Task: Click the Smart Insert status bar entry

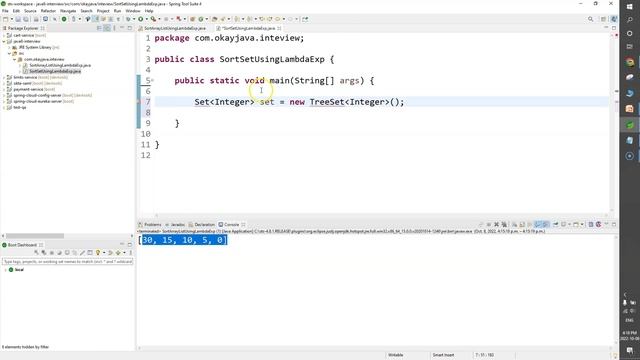Action: [443, 355]
